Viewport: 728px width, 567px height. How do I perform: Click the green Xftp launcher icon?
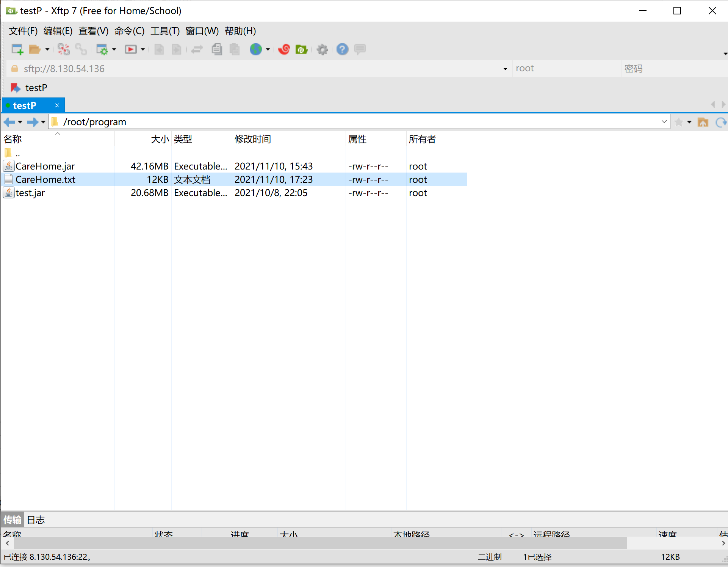[x=302, y=49]
